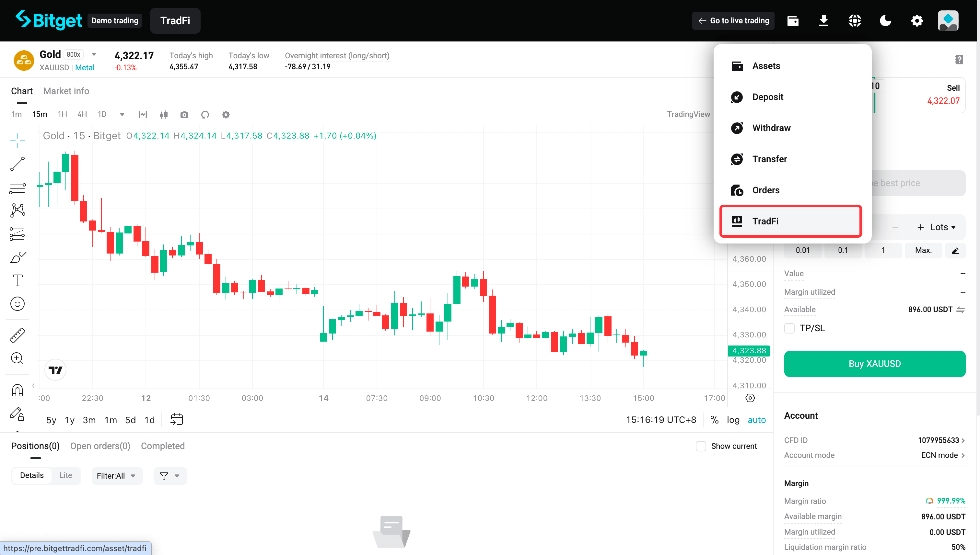The width and height of the screenshot is (980, 555).
Task: Expand the ECN mode account option
Action: pyautogui.click(x=943, y=455)
